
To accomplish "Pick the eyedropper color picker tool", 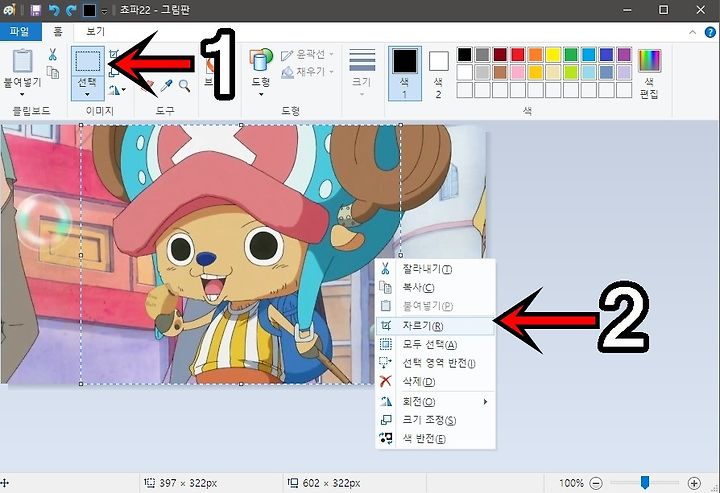I will point(166,86).
